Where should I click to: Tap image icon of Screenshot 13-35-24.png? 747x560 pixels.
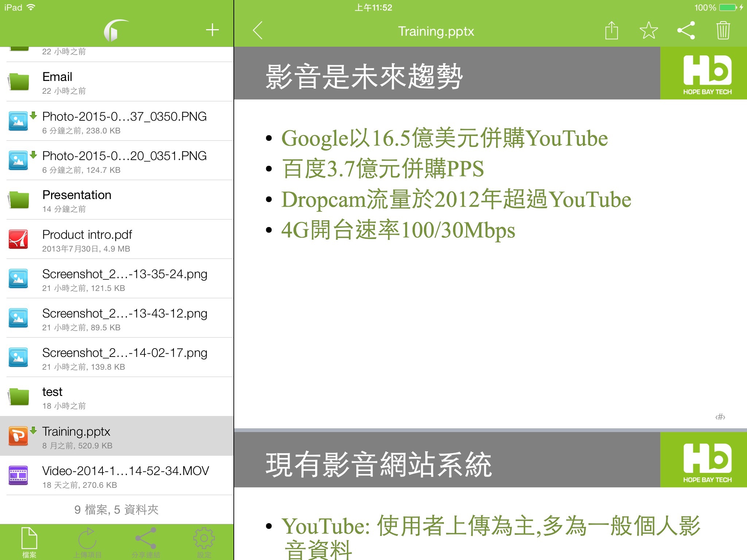[x=18, y=279]
